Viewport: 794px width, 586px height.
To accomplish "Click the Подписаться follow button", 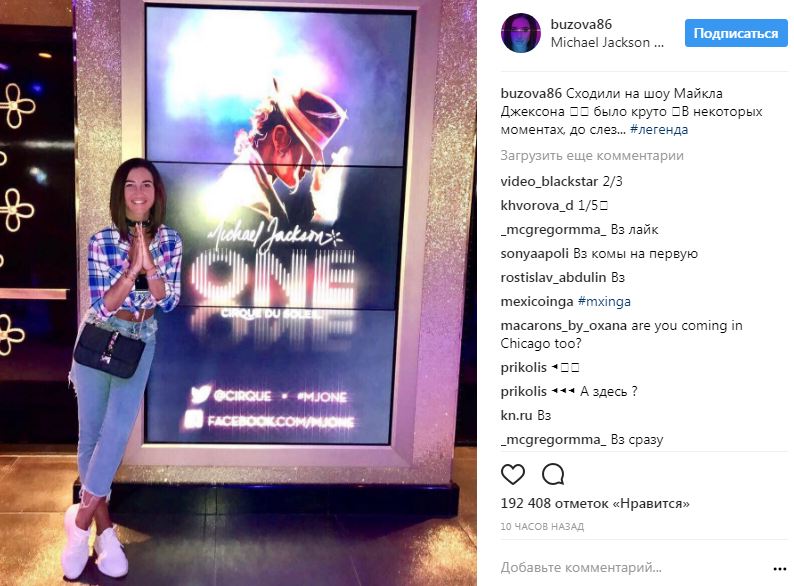I will pos(736,33).
